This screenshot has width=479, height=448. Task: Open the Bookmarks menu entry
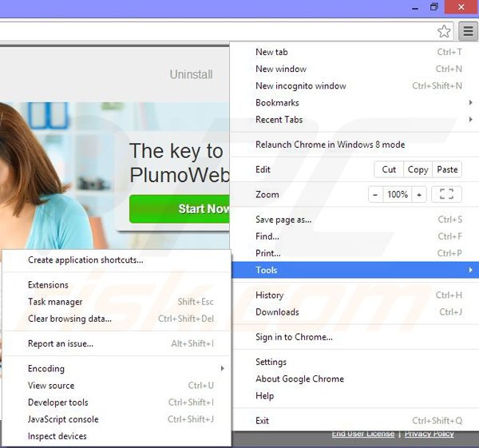click(355, 103)
